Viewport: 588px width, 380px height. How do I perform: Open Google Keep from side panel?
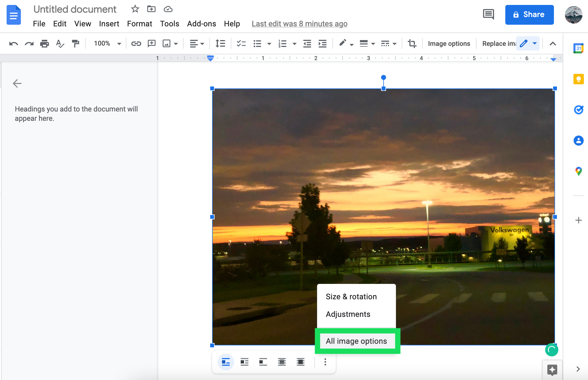[x=578, y=79]
